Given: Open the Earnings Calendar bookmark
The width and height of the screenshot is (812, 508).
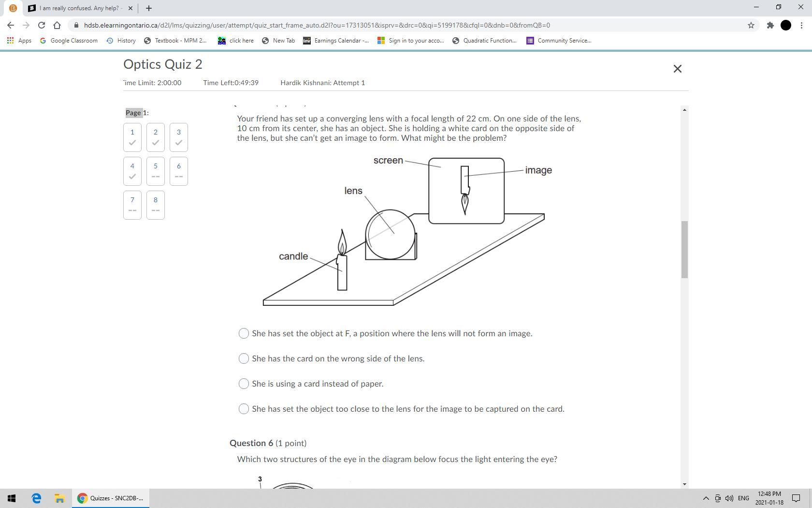Looking at the screenshot, I should pos(336,41).
